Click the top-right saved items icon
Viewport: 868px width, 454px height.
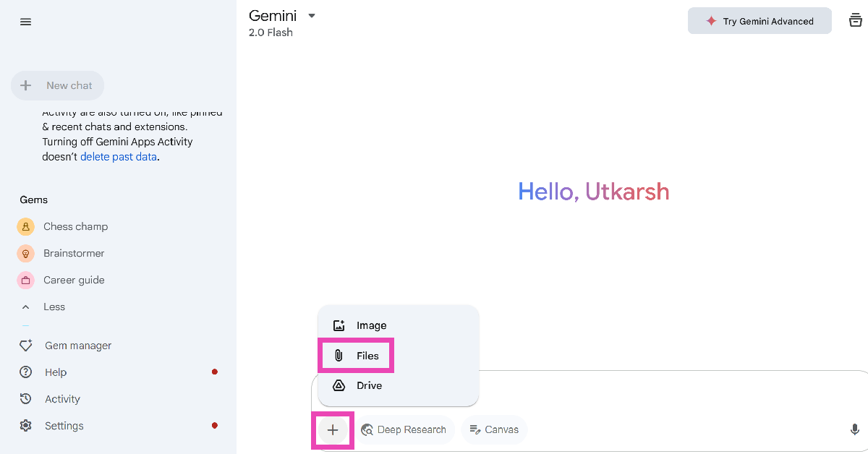click(855, 21)
